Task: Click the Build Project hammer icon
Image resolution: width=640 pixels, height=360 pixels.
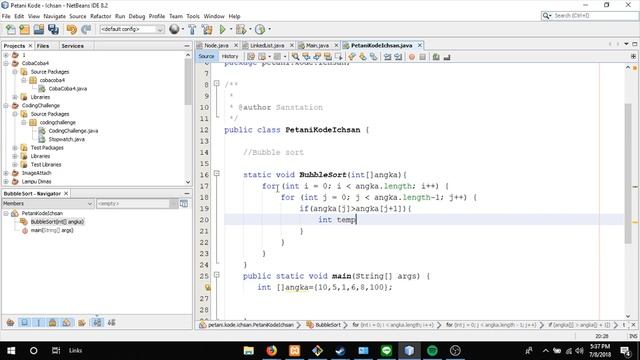Action: (x=192, y=29)
